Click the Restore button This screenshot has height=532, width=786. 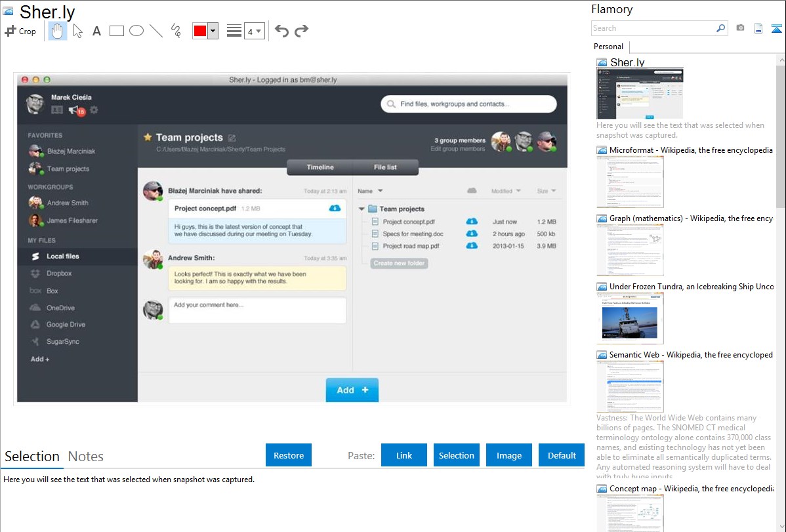click(x=289, y=455)
